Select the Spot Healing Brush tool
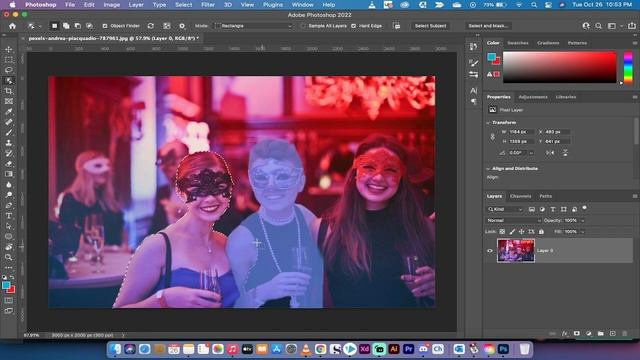Image resolution: width=640 pixels, height=360 pixels. pyautogui.click(x=9, y=122)
